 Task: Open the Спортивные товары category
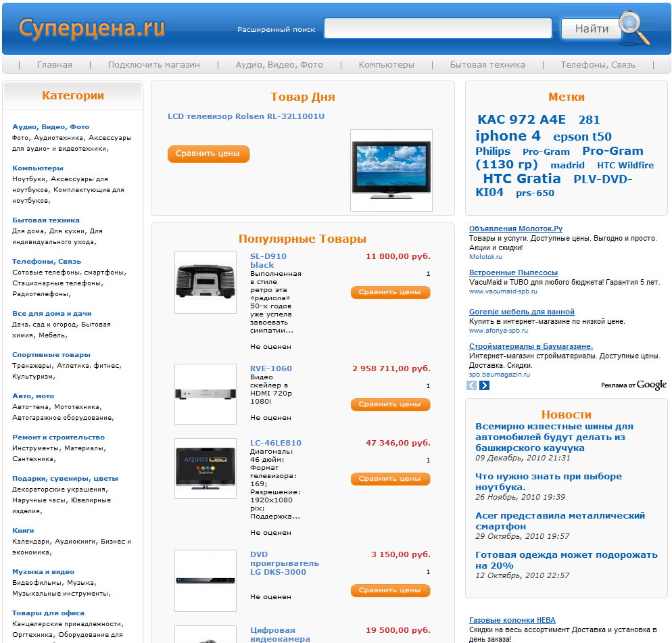click(51, 354)
